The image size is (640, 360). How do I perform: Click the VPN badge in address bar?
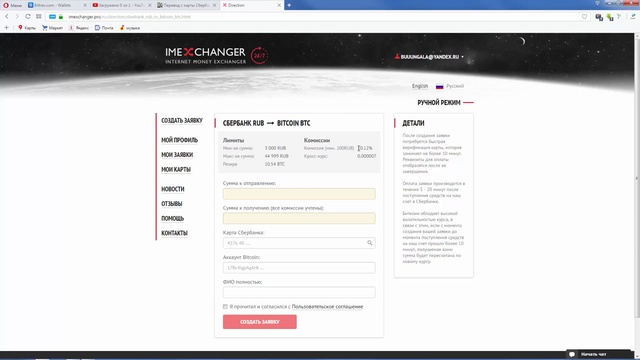click(x=52, y=17)
